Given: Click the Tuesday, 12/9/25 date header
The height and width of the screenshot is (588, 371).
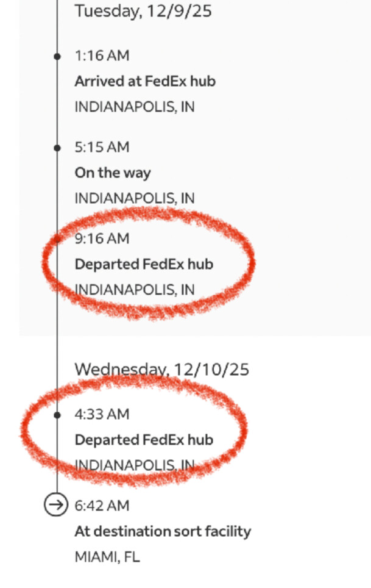Looking at the screenshot, I should (x=143, y=10).
